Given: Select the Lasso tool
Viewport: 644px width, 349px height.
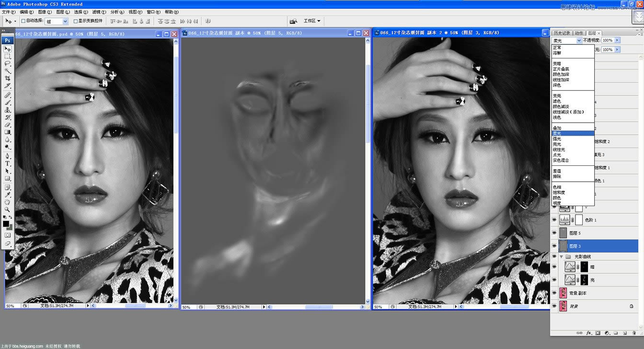Looking at the screenshot, I should click(x=8, y=63).
